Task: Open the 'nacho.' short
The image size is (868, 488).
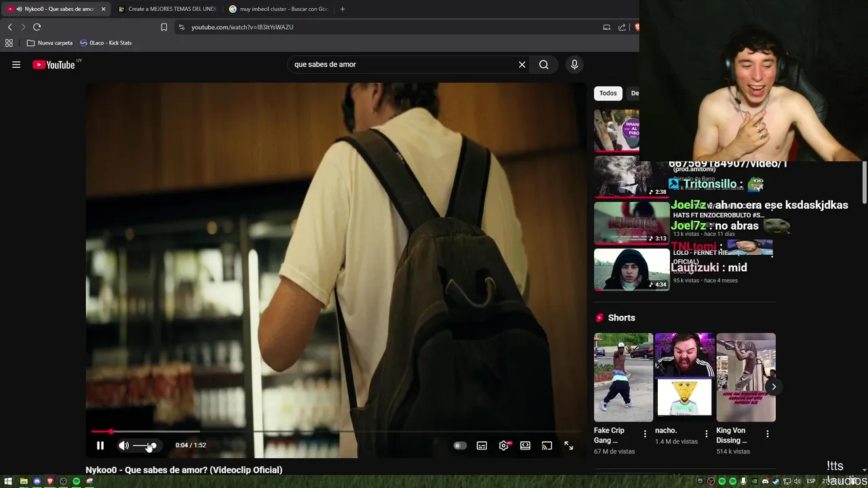Action: pyautogui.click(x=685, y=377)
